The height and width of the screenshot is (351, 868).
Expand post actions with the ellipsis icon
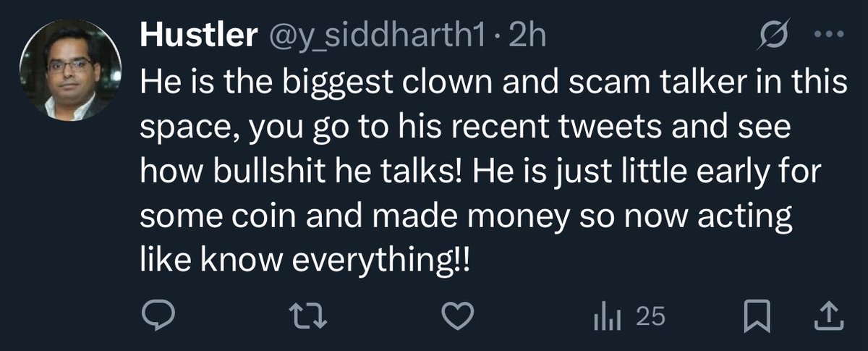(x=827, y=36)
